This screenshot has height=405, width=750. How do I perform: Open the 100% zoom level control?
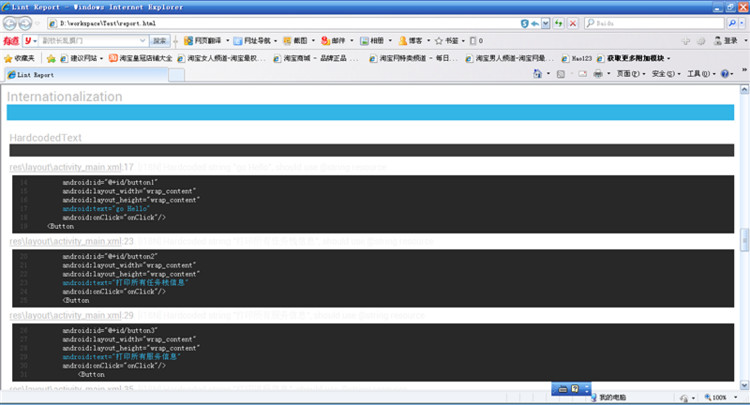pos(719,397)
